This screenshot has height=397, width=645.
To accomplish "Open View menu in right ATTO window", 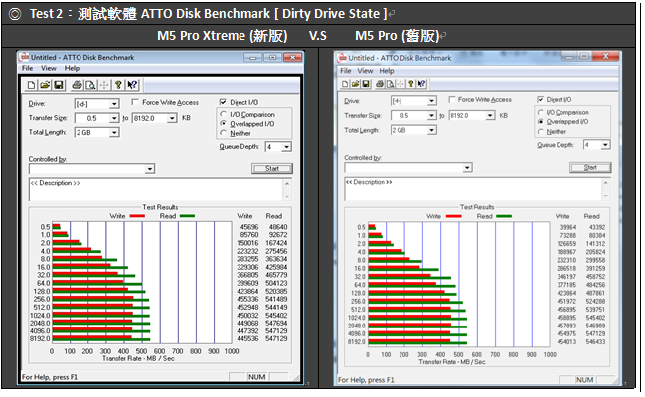I will click(365, 71).
